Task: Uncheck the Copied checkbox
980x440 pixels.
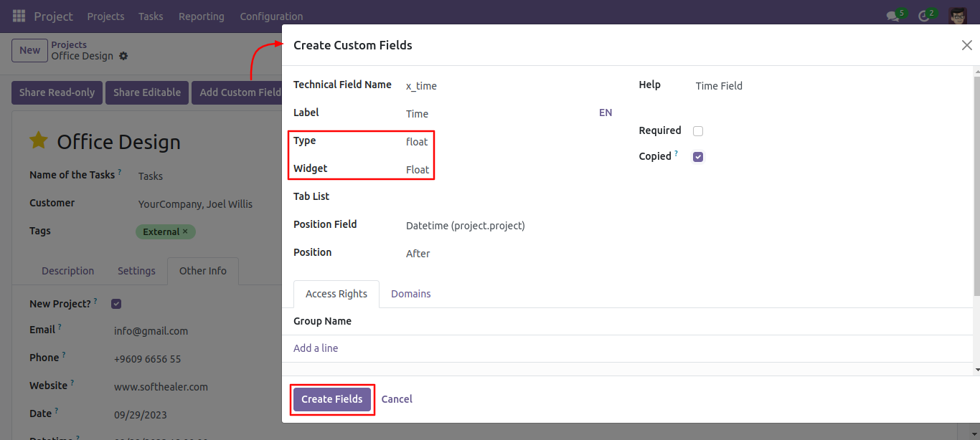Action: (x=698, y=157)
